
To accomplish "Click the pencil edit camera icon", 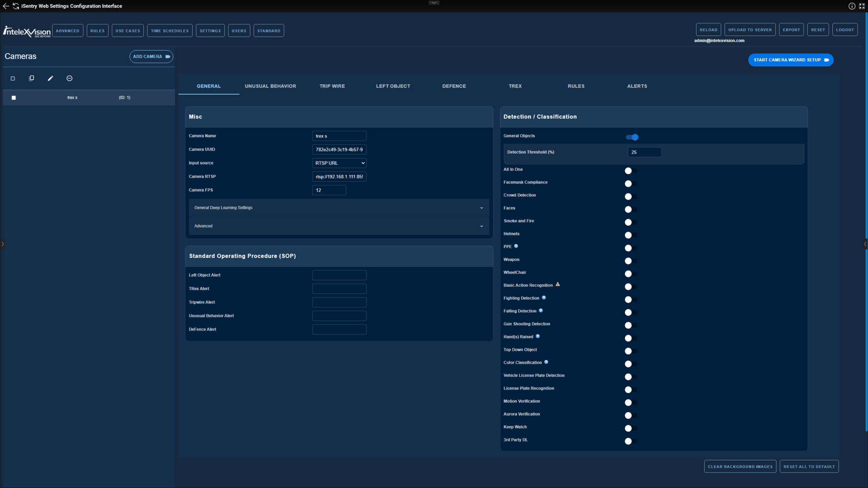I will (x=50, y=78).
